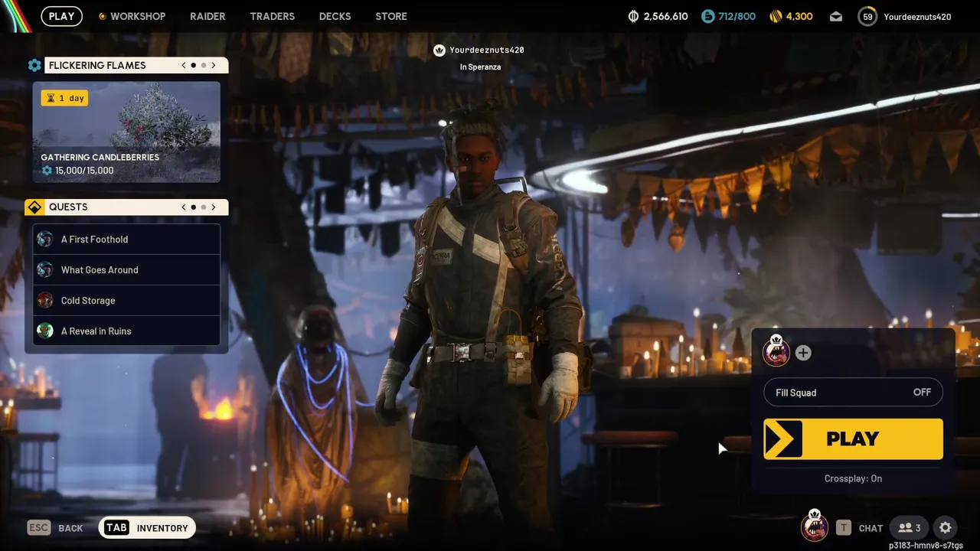Open the Decks tab
Image resolution: width=980 pixels, height=551 pixels.
point(335,16)
